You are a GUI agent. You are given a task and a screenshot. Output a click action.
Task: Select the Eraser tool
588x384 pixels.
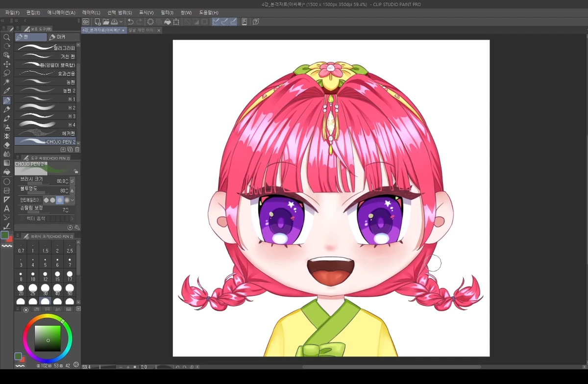click(x=7, y=145)
